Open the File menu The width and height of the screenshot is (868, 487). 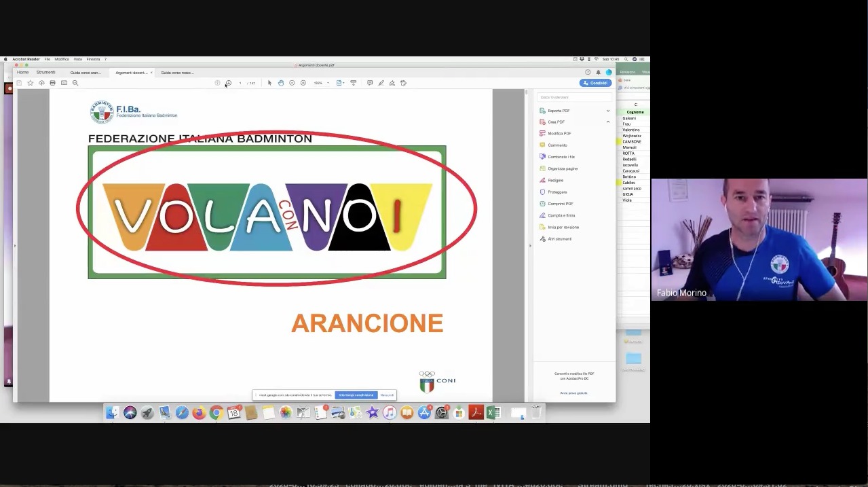[x=48, y=59]
